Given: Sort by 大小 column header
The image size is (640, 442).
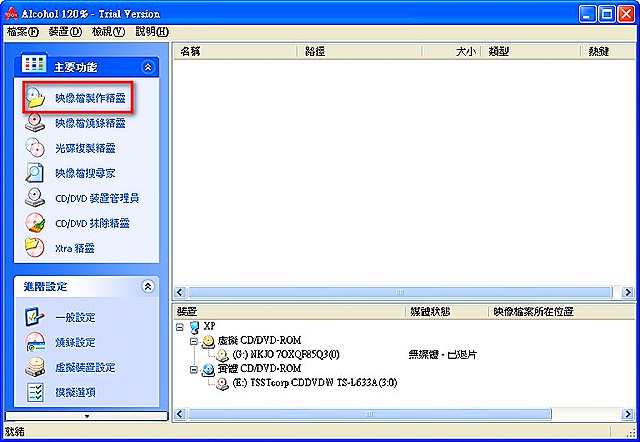Looking at the screenshot, I should tap(452, 51).
